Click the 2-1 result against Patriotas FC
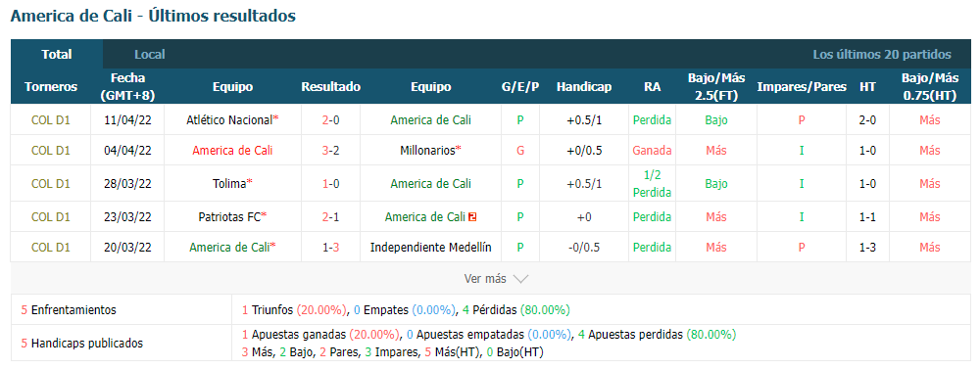This screenshot has height=369, width=980. pyautogui.click(x=330, y=216)
